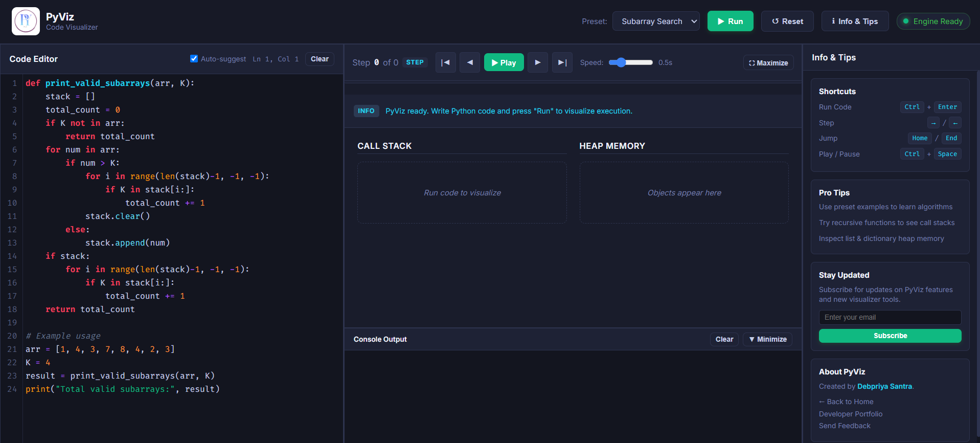
Task: Maximize the visualizer panel
Action: [768, 63]
